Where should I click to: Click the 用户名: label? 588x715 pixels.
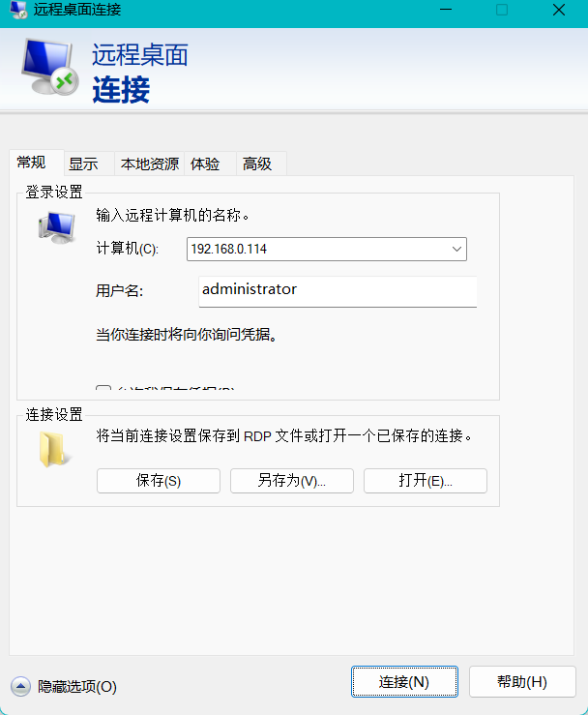coord(119,291)
